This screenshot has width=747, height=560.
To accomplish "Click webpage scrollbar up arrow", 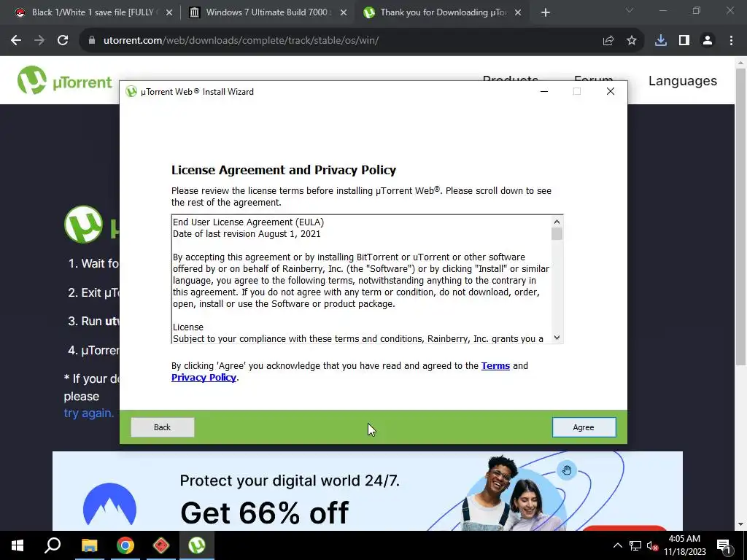I will point(740,63).
